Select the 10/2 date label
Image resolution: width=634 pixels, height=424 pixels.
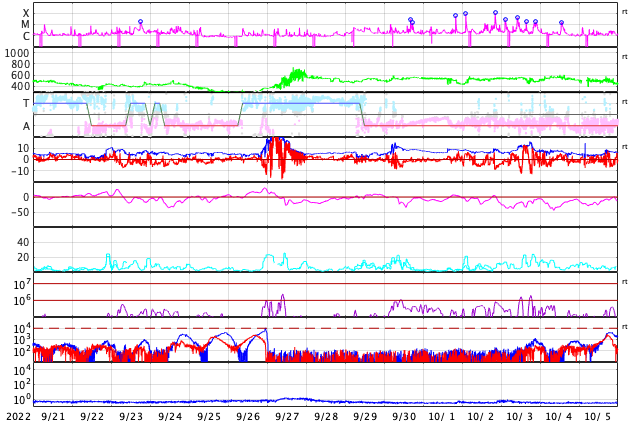pos(481,417)
